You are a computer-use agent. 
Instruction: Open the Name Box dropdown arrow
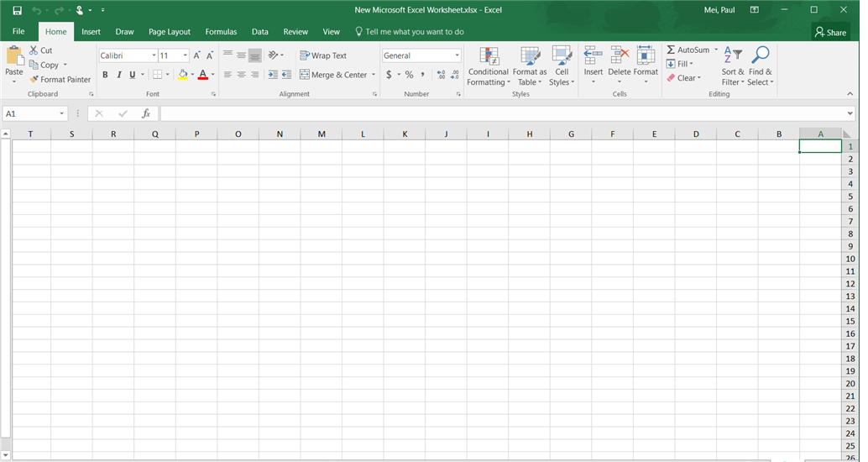62,113
